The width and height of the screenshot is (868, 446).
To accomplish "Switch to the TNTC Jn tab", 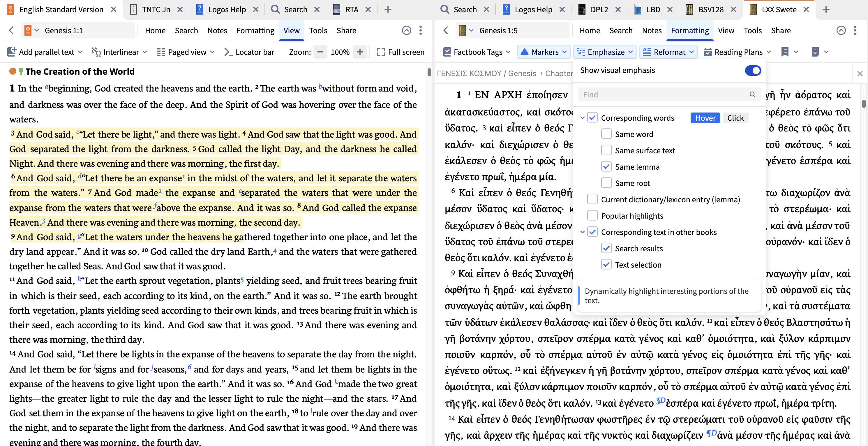I will click(156, 9).
